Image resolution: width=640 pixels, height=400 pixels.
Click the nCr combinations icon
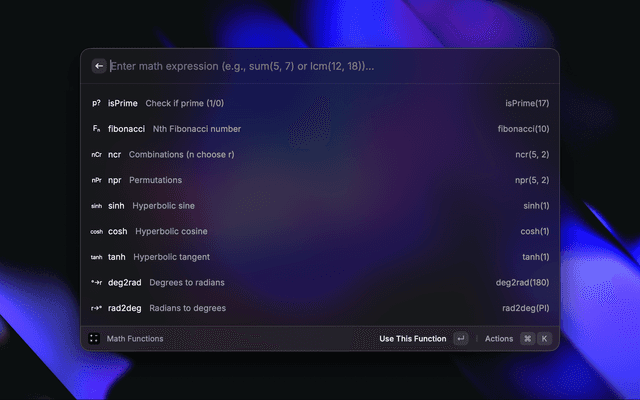[96, 155]
